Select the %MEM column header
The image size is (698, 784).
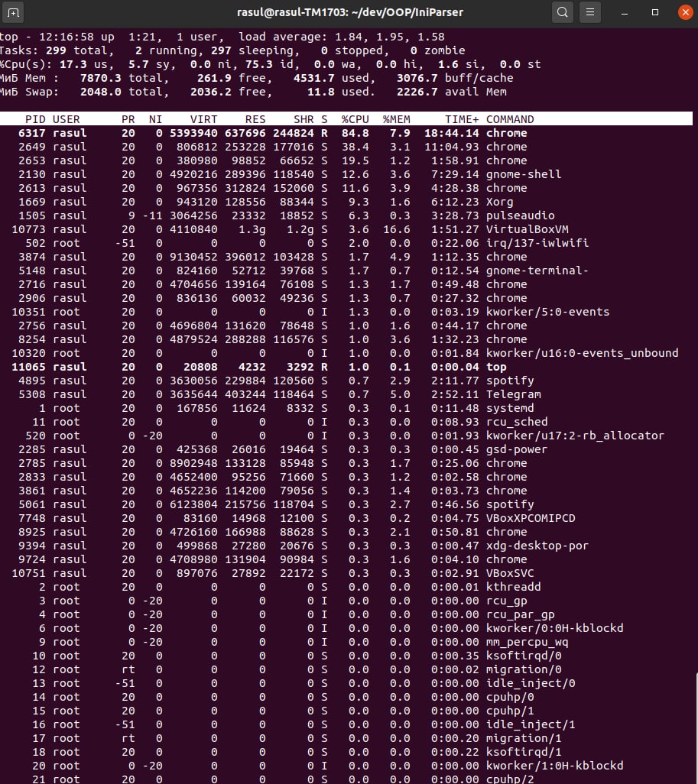point(396,119)
